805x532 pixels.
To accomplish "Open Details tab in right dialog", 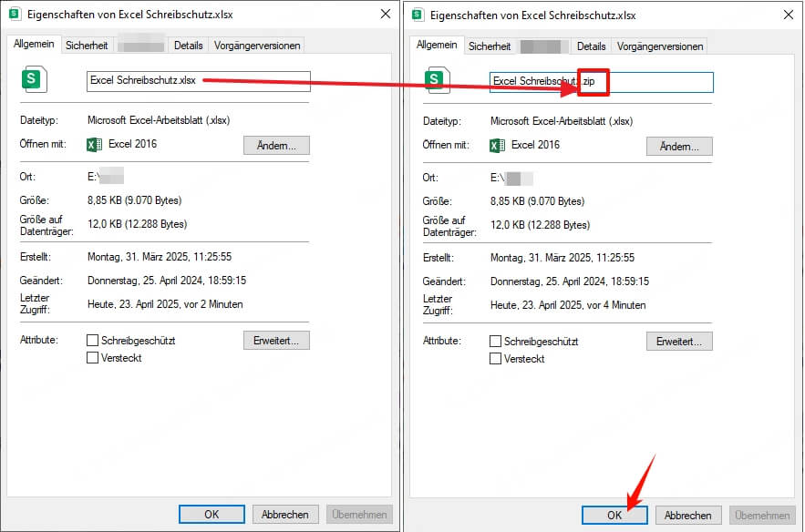I will coord(592,46).
